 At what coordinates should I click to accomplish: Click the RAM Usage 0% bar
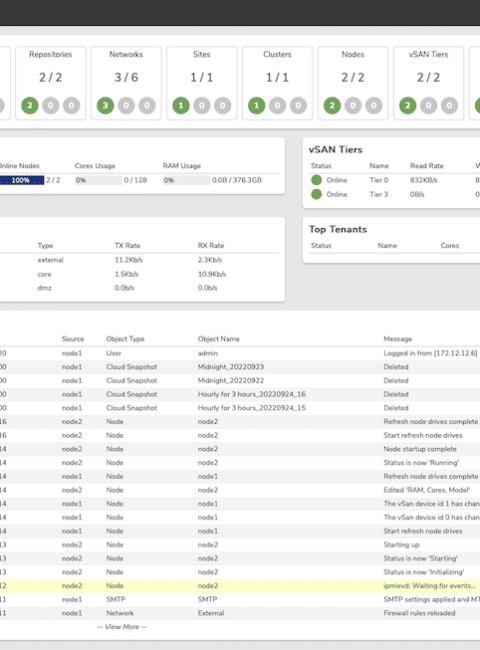(186, 180)
